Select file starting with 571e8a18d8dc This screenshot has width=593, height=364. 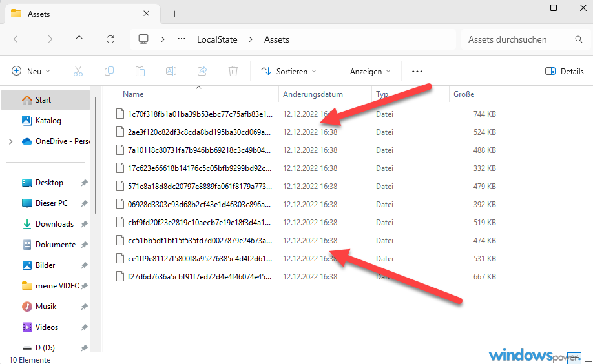[200, 187]
